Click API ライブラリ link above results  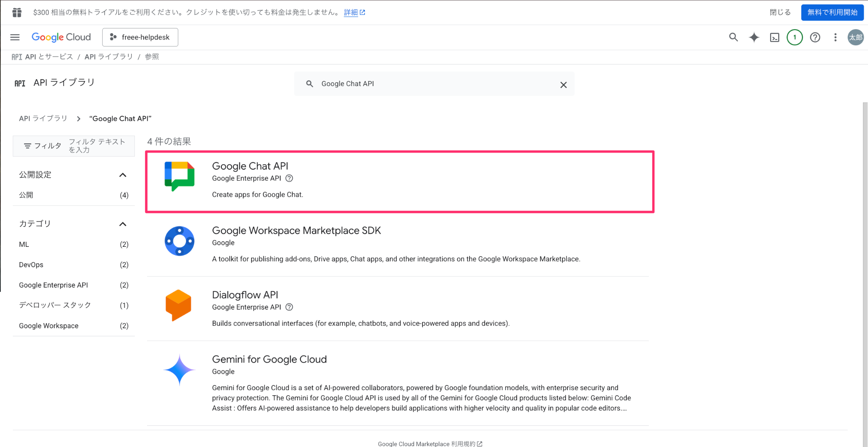[43, 118]
